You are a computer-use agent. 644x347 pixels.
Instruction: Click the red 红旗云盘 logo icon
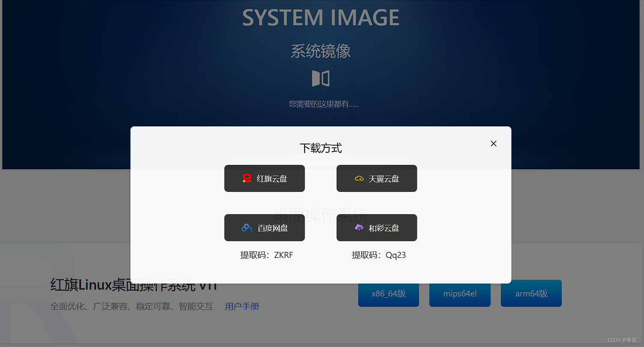tap(247, 179)
